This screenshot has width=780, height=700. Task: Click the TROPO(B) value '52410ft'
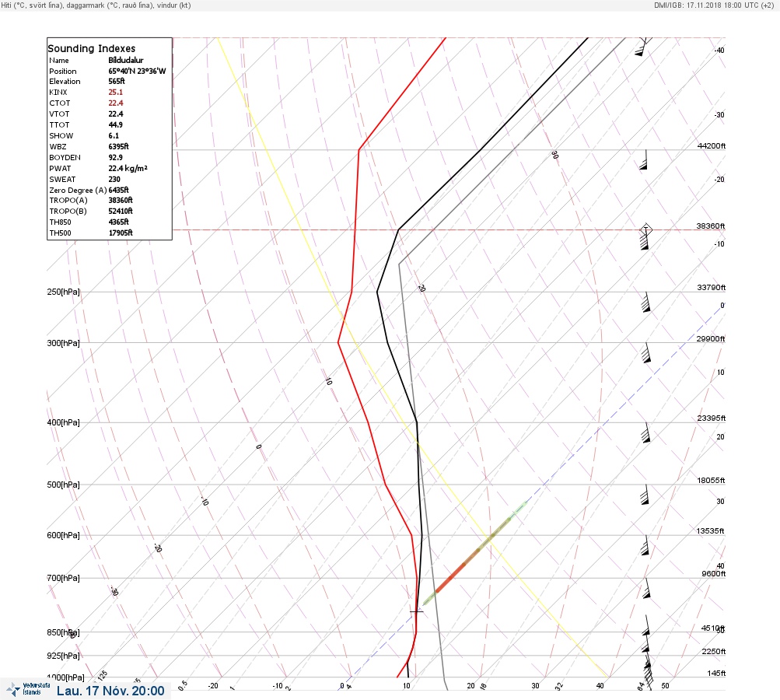point(121,211)
